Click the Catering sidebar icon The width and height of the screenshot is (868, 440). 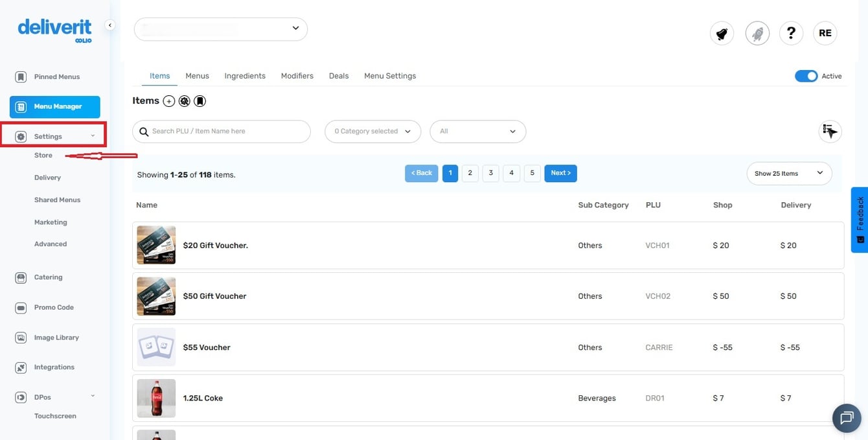click(21, 277)
